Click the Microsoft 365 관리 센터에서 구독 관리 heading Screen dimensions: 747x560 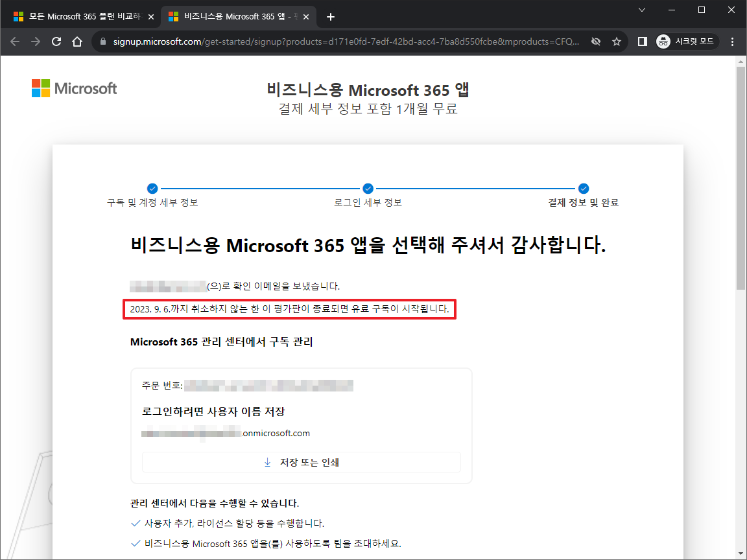222,342
